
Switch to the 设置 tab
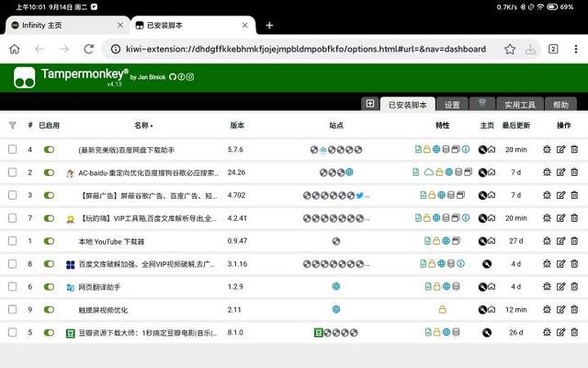tap(452, 104)
